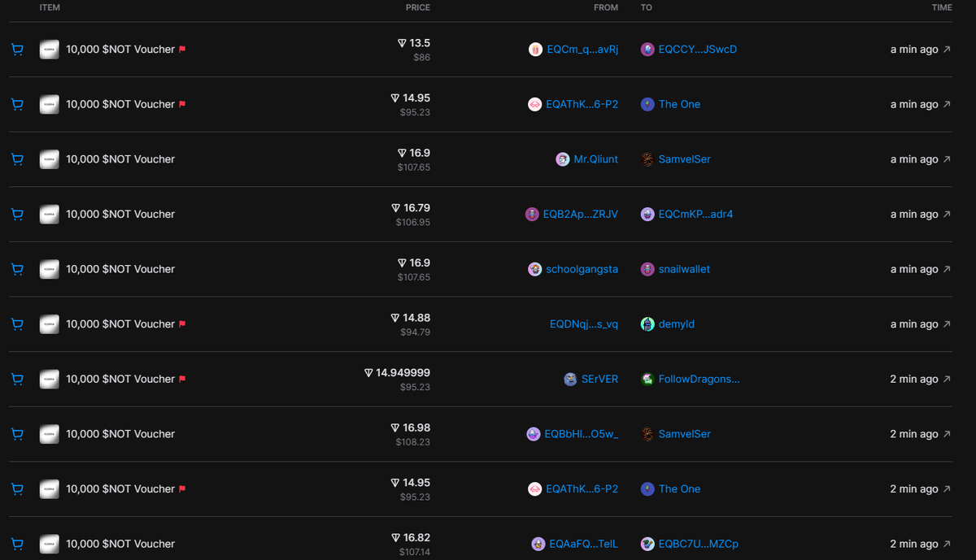Viewport: 976px width, 560px height.
Task: Open transaction arrow for the 13.5 sale
Action: pyautogui.click(x=947, y=50)
